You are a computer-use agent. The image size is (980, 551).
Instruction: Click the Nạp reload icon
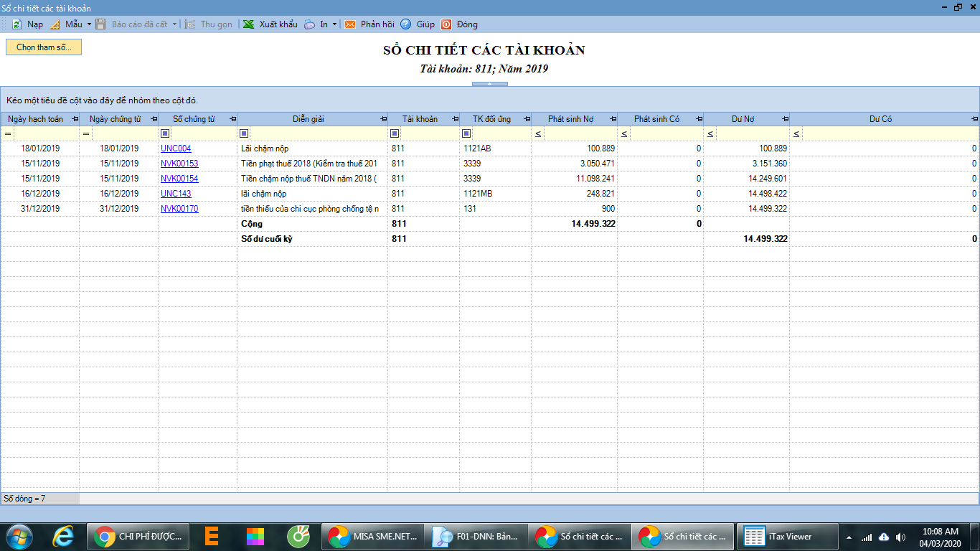coord(17,24)
